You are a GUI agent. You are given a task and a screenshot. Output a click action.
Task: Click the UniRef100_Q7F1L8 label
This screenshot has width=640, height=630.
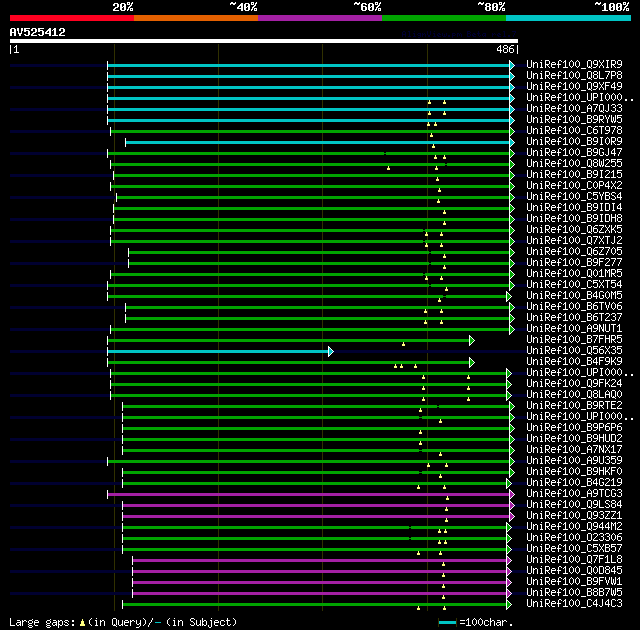pos(574,560)
